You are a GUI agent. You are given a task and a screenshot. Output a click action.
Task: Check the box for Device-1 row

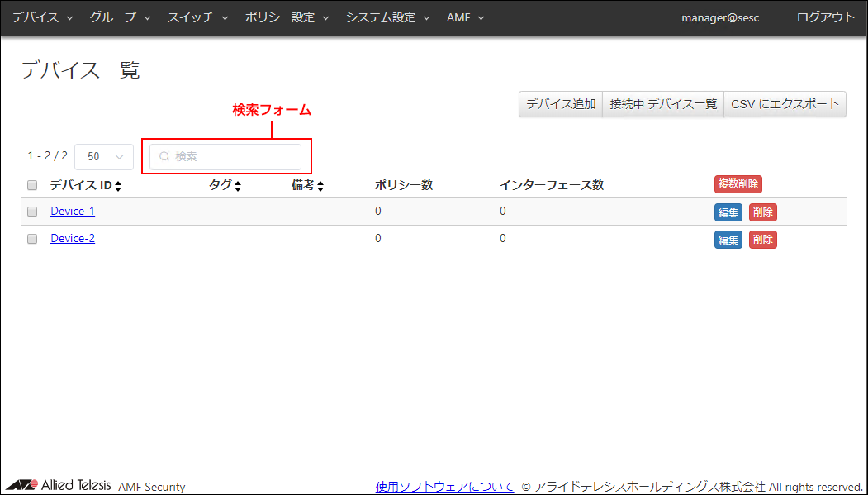[32, 212]
